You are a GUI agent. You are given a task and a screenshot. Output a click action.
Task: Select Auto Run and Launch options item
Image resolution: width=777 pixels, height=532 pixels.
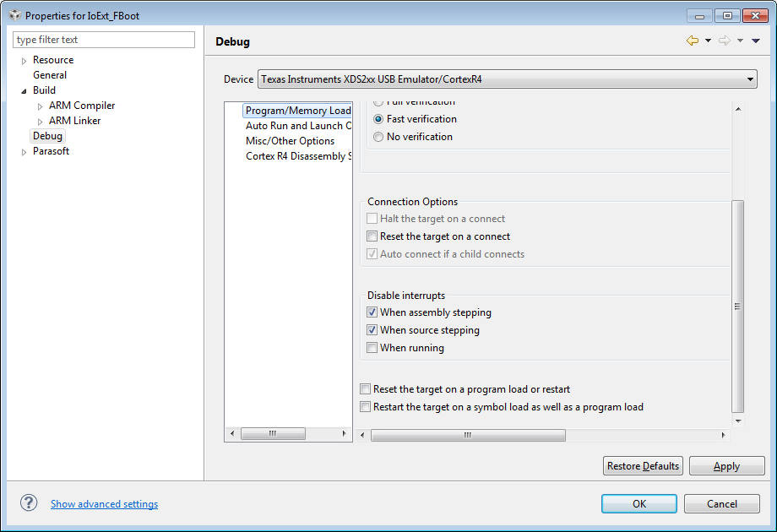coord(298,126)
